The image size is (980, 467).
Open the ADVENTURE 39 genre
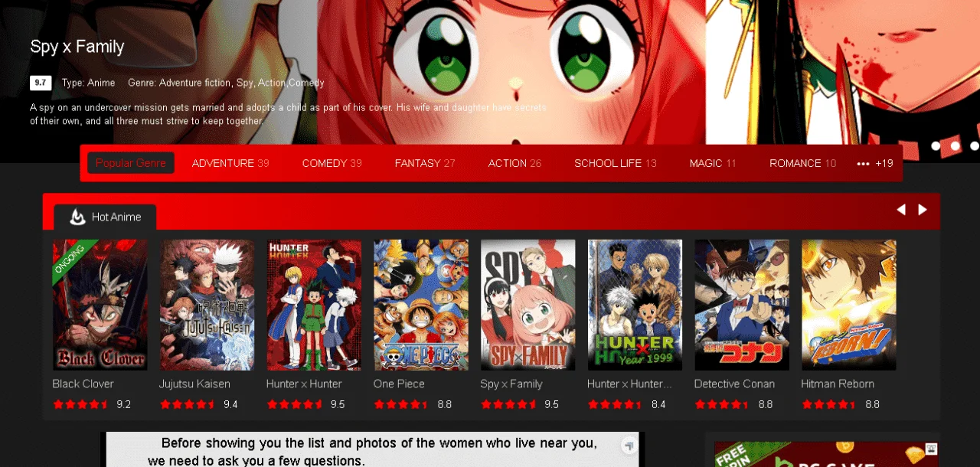point(230,163)
